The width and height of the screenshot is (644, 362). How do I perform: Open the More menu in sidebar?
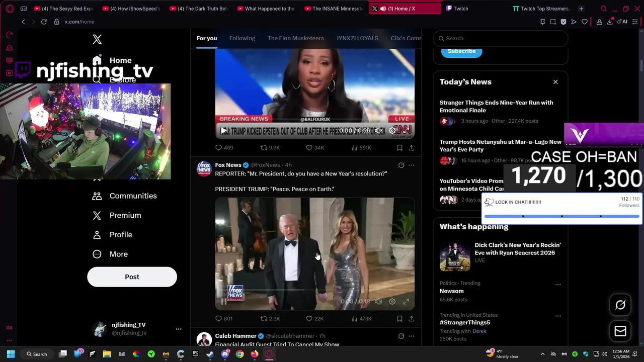[x=110, y=254]
